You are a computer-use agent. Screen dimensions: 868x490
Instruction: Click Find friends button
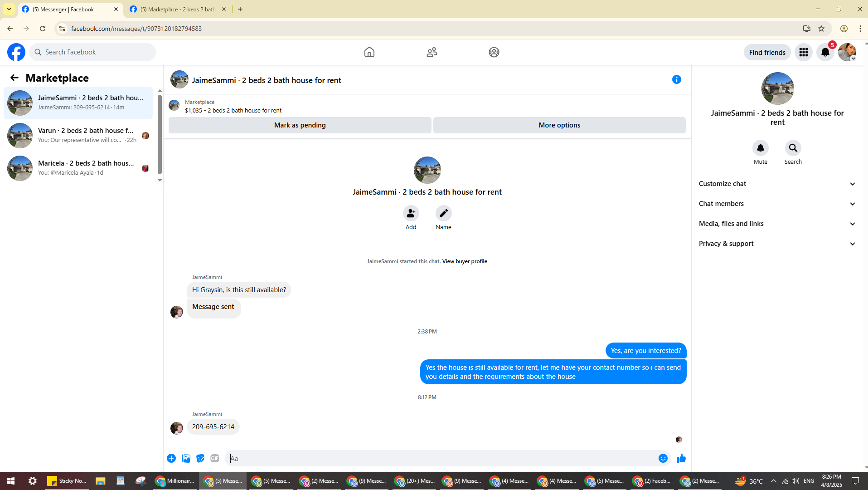[767, 52]
